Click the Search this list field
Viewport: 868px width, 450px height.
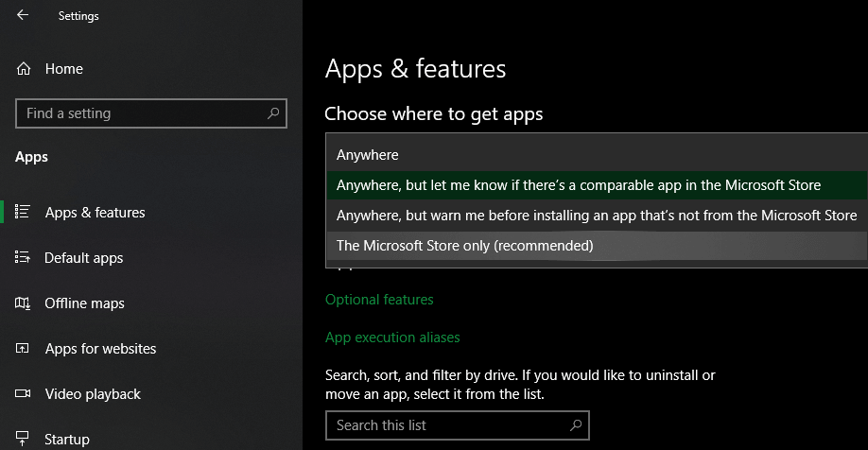click(x=458, y=425)
